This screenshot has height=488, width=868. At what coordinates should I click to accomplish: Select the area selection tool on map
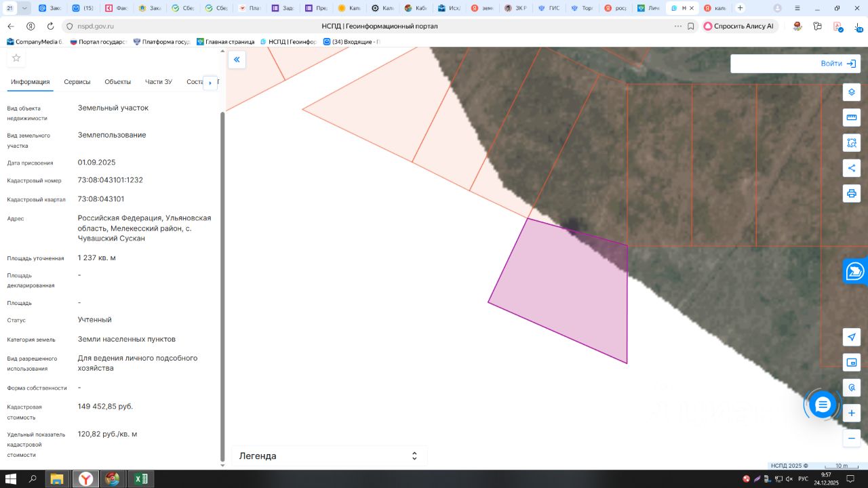click(852, 143)
